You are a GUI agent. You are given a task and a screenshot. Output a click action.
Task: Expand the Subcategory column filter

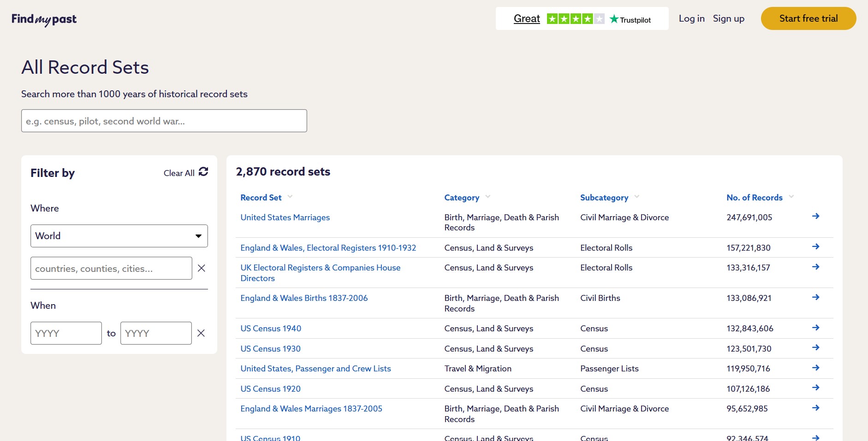637,197
